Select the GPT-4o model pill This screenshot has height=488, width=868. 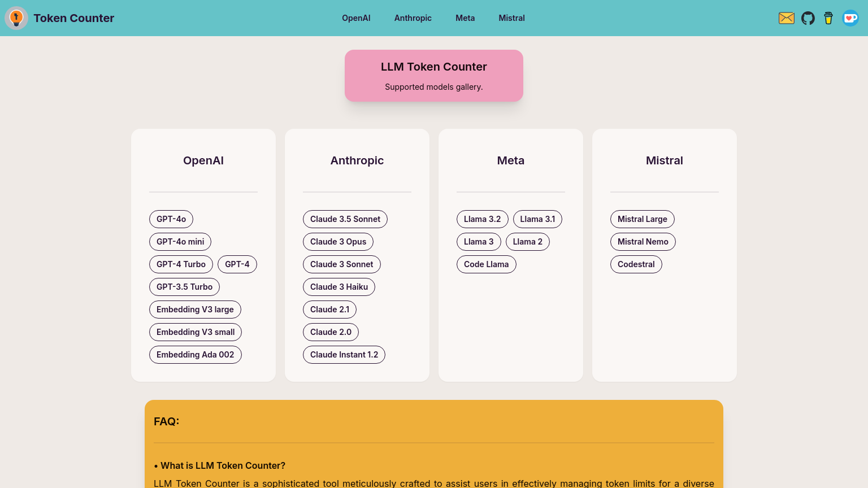[171, 219]
